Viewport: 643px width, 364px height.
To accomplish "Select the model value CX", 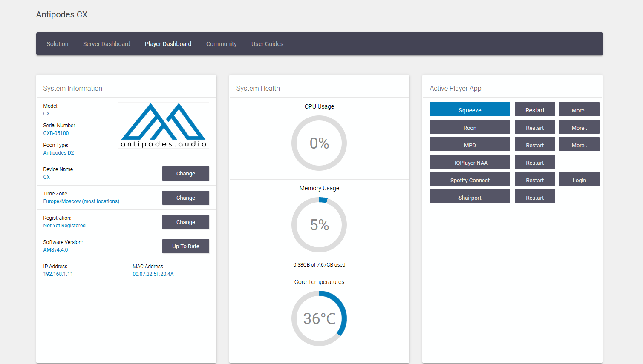I will pos(46,114).
